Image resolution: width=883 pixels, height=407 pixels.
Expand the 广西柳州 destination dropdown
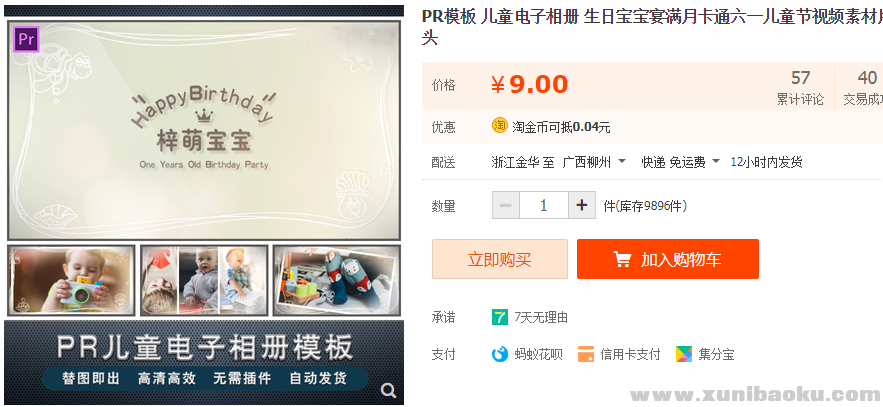pyautogui.click(x=594, y=162)
